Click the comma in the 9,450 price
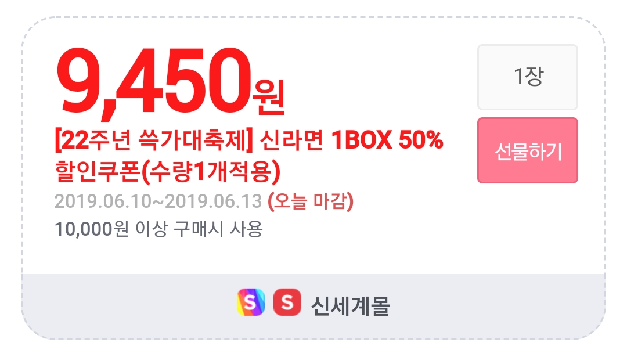The width and height of the screenshot is (627, 364). click(108, 113)
